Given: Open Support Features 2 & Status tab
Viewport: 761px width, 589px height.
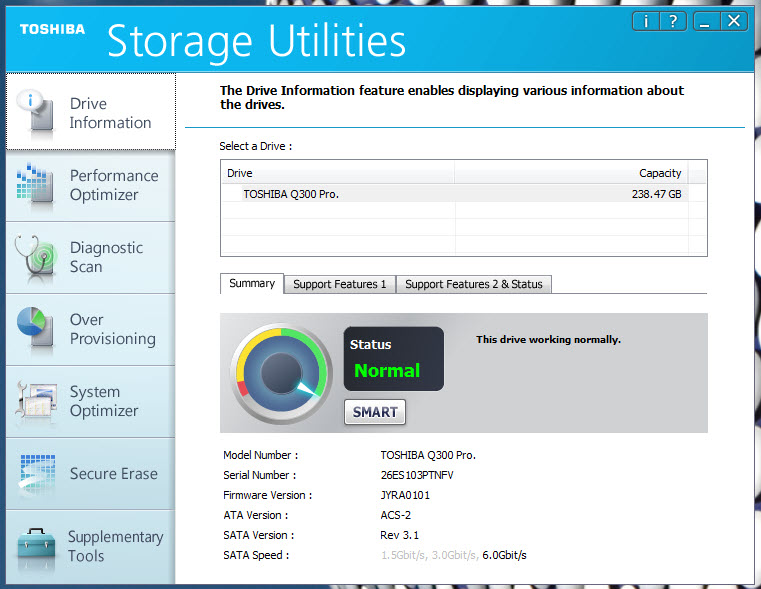Looking at the screenshot, I should pos(474,284).
